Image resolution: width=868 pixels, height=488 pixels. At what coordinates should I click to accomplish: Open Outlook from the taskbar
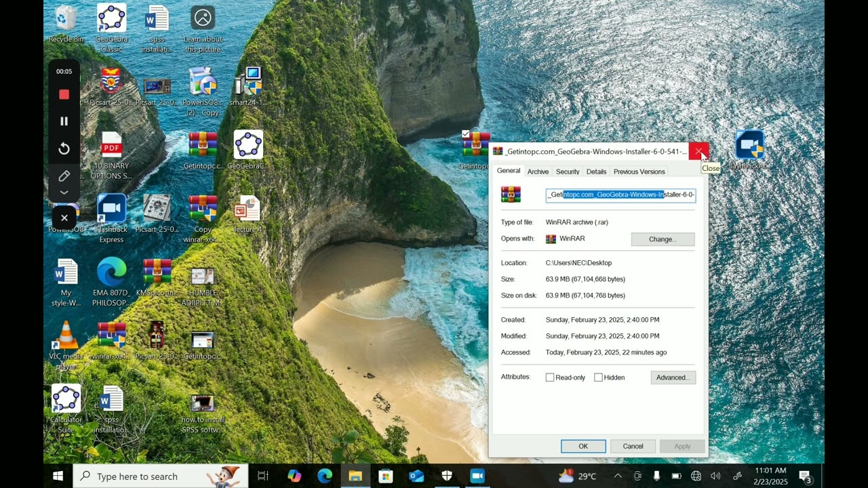[416, 476]
